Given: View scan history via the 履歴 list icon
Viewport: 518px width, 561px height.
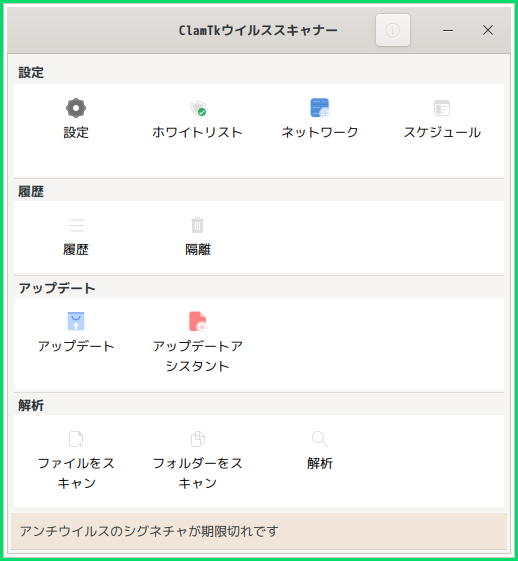Looking at the screenshot, I should pyautogui.click(x=76, y=225).
